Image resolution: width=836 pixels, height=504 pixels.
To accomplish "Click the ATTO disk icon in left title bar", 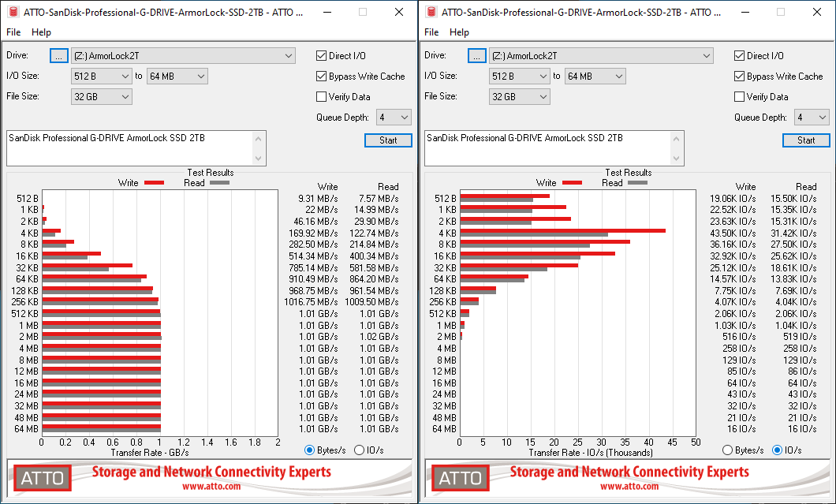I will [x=13, y=12].
